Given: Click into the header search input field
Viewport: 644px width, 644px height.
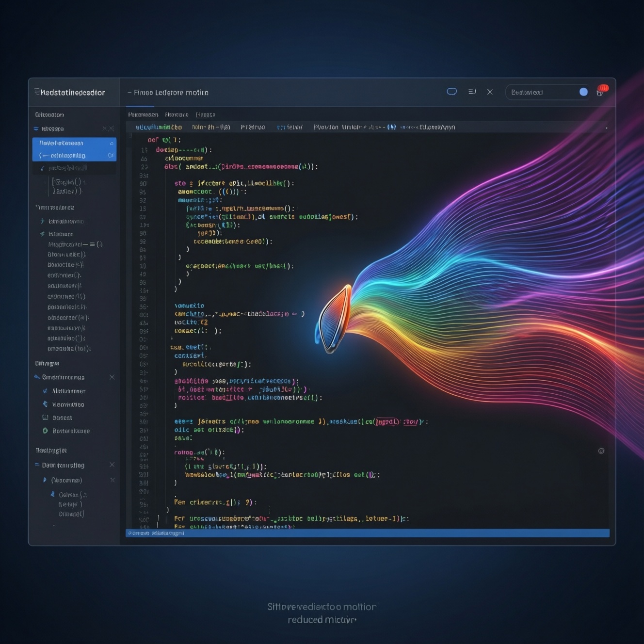Looking at the screenshot, I should [547, 92].
